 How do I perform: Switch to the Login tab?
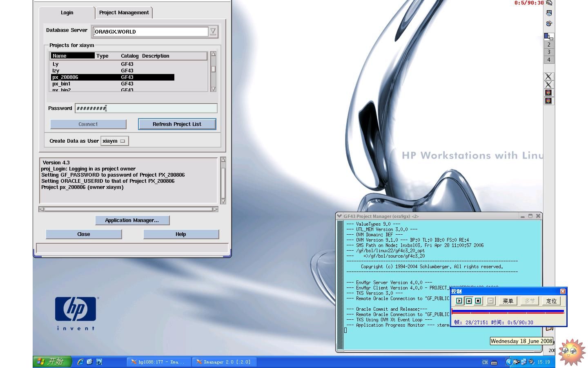(67, 13)
